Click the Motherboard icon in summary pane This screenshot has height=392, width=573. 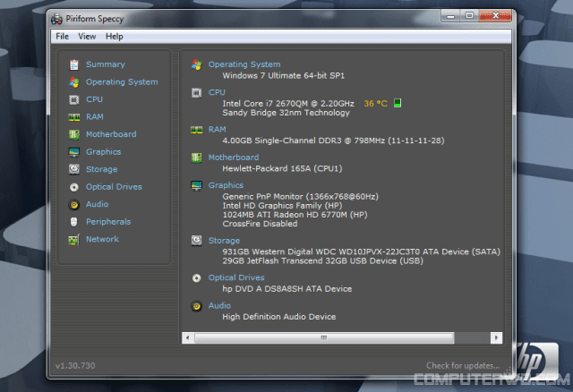click(x=197, y=158)
